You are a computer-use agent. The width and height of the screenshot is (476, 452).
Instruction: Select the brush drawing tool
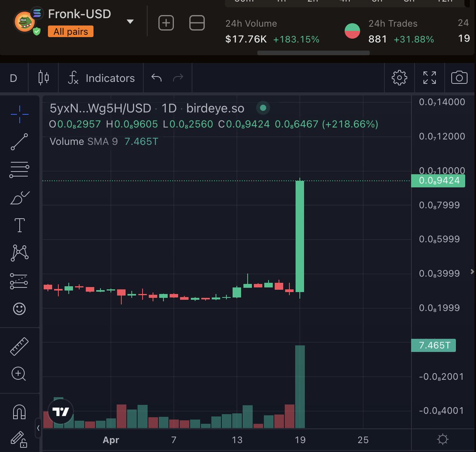[x=19, y=197]
